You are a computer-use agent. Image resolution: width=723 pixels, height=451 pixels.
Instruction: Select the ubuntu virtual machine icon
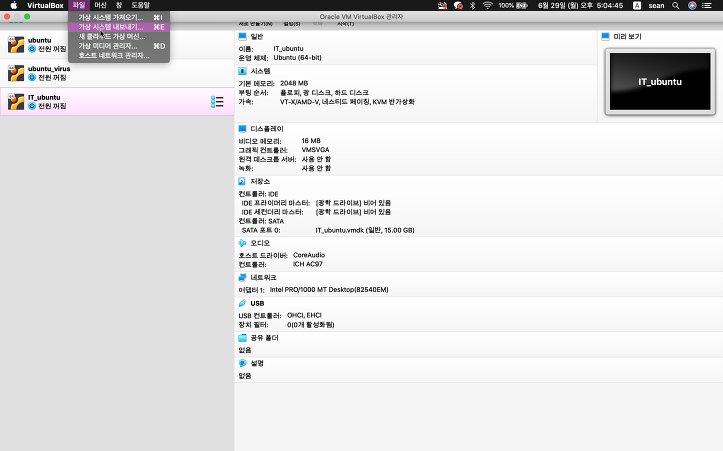pos(16,45)
